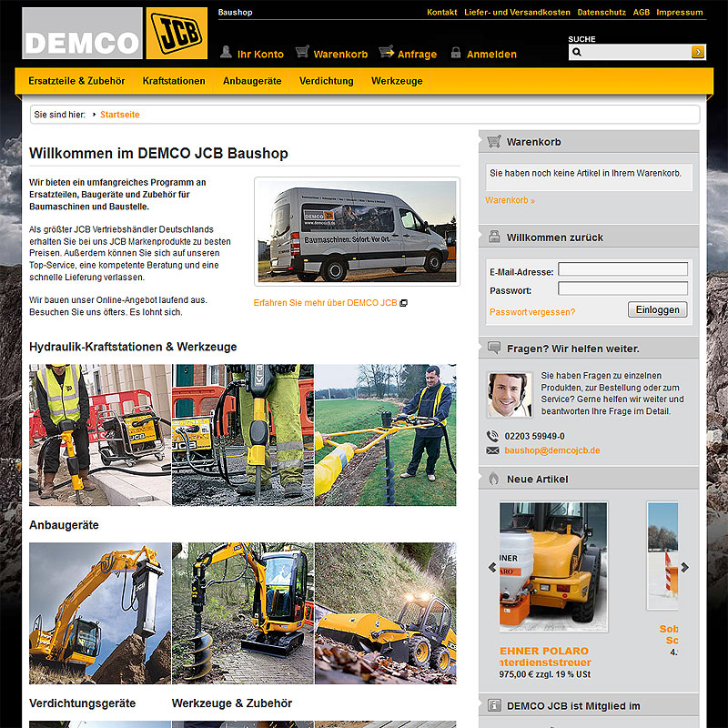Click the yellow JCB logo
Viewport: 728px width, 728px height.
coord(177,33)
